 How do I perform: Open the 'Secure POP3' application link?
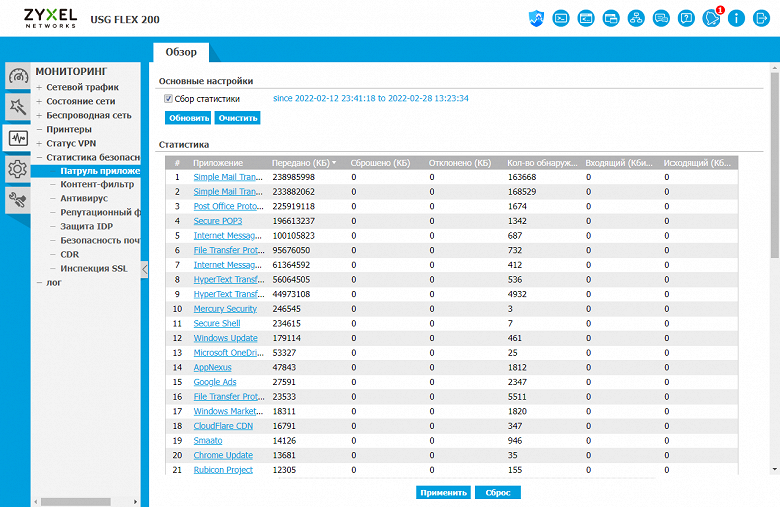(x=219, y=221)
